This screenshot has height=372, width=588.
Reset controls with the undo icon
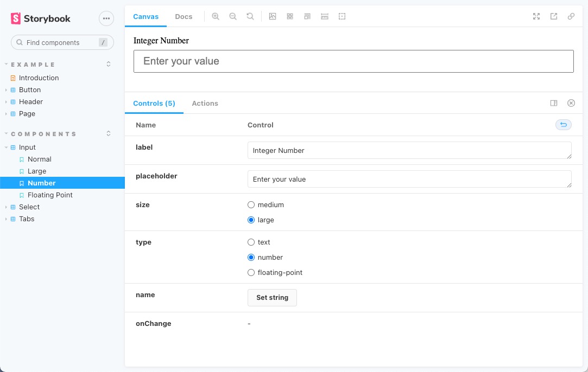[563, 125]
